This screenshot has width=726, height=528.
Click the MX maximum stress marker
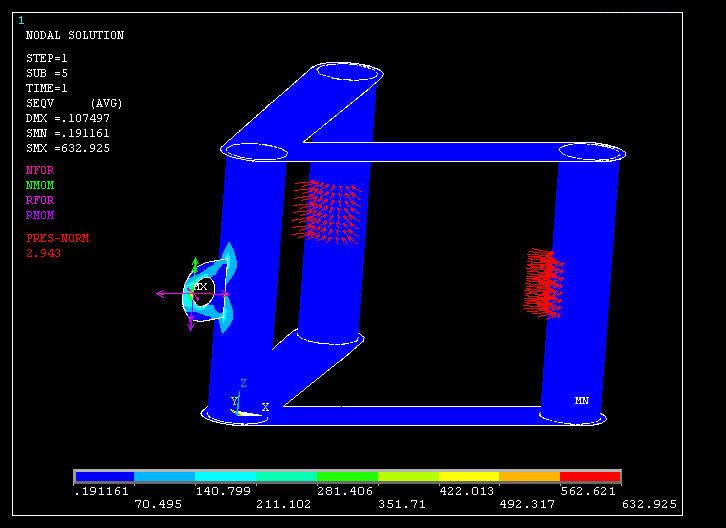(x=200, y=287)
